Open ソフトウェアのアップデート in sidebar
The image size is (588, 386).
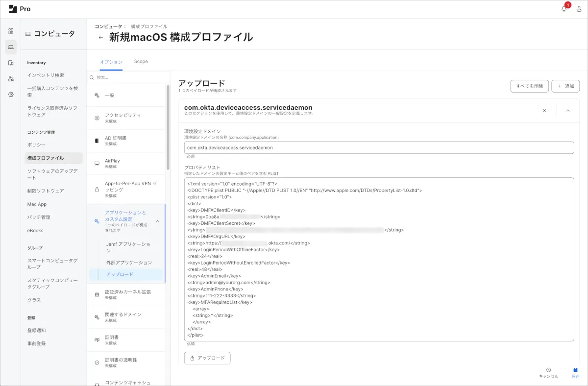53,174
